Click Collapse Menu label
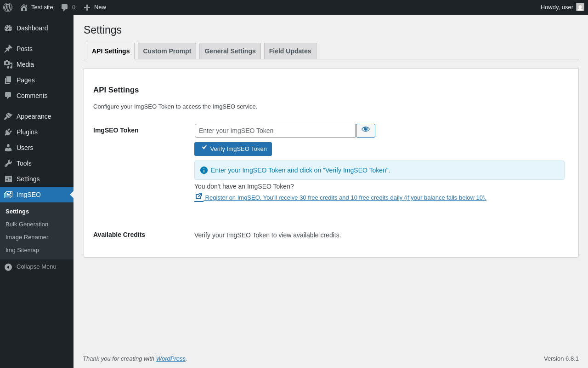Image resolution: width=588 pixels, height=368 pixels. coord(36,267)
